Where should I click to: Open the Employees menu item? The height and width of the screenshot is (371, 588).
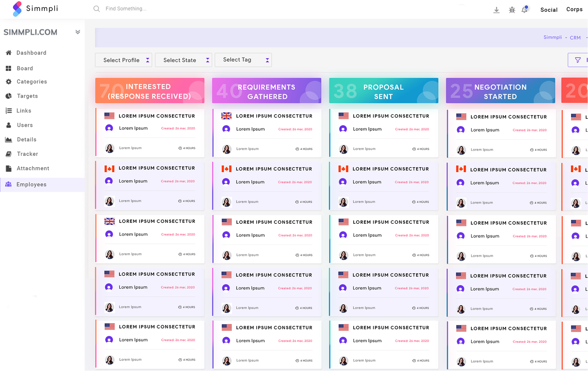coord(31,185)
